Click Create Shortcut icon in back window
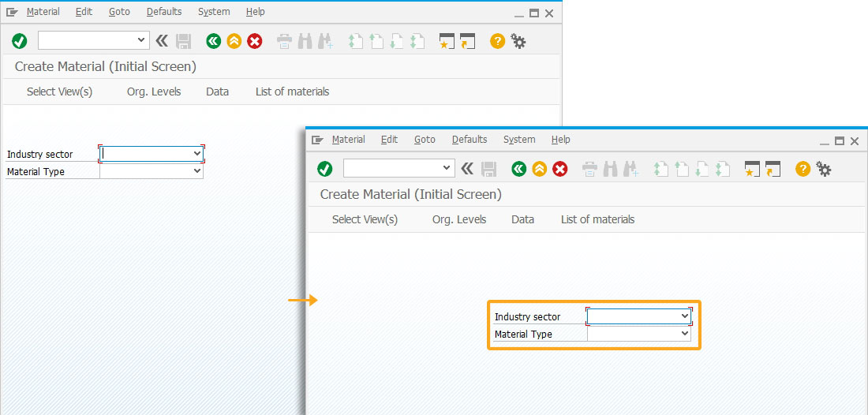 (468, 42)
